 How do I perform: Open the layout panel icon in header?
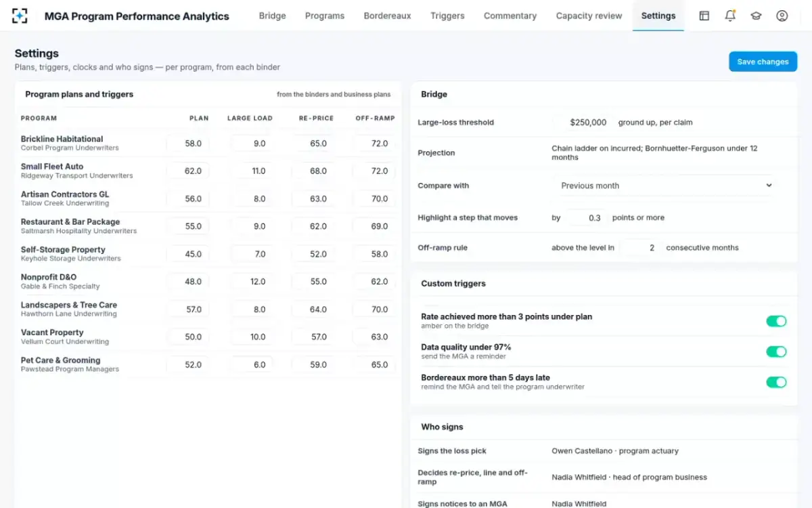tap(704, 16)
